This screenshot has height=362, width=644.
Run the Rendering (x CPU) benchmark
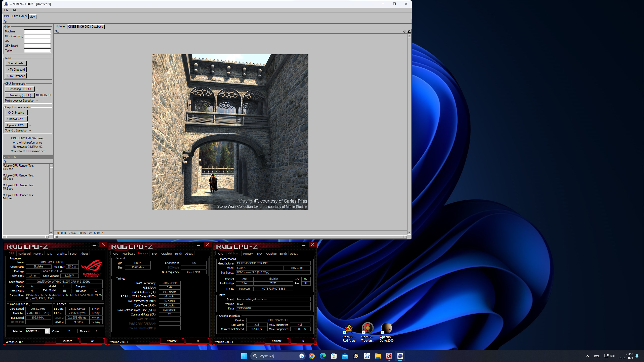pyautogui.click(x=20, y=95)
